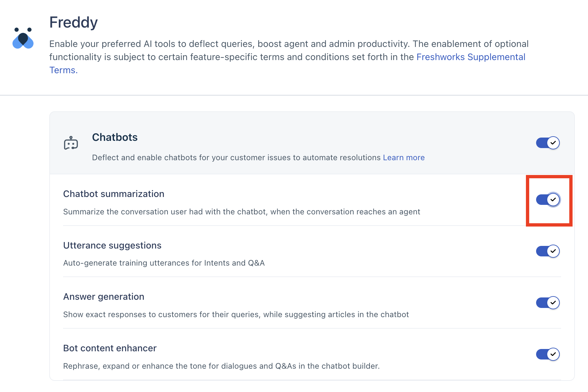Turn off Chatbot summarization switch
The width and height of the screenshot is (588, 392).
[x=548, y=200]
